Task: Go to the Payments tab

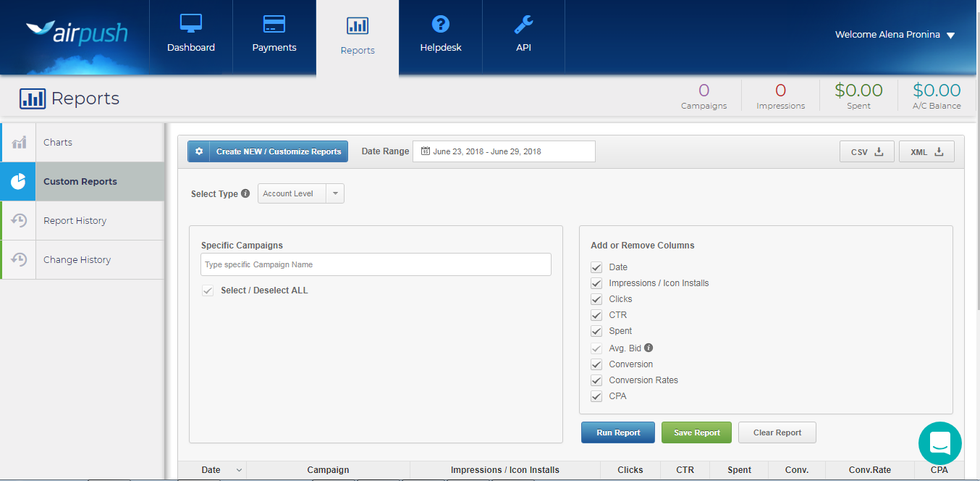Action: 274,36
